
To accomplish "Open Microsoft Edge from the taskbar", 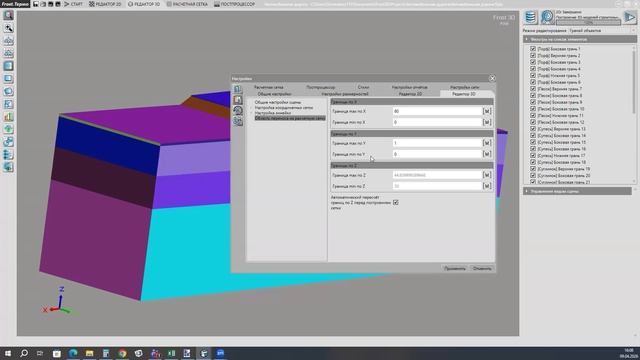I will pyautogui.click(x=73, y=353).
